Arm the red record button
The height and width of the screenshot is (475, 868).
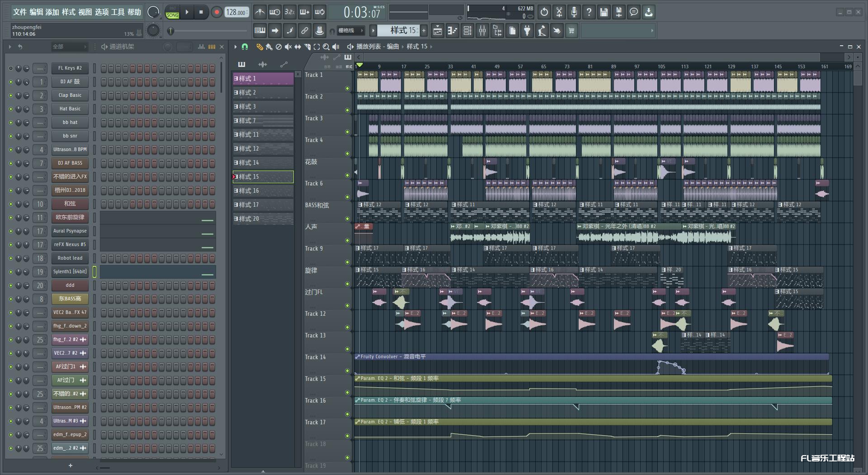point(217,12)
